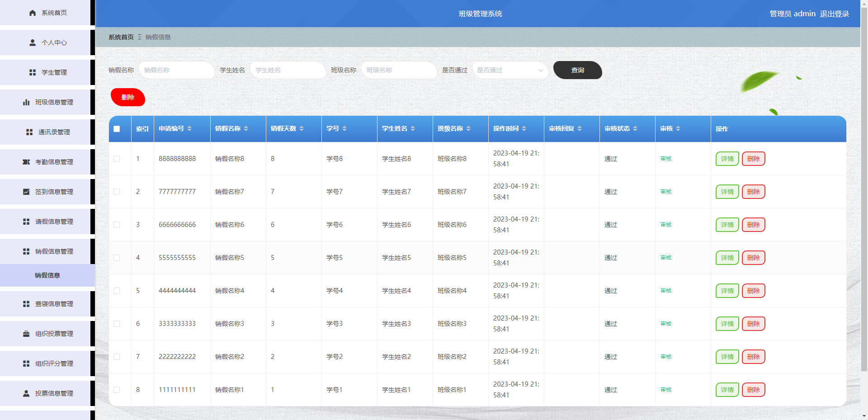Sort the table by 销假天数 column

[x=302, y=129]
